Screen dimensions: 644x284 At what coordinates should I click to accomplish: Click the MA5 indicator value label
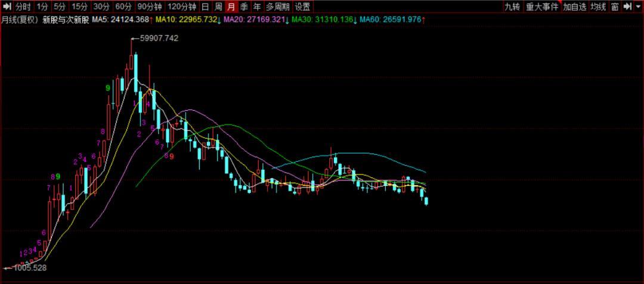[x=120, y=20]
